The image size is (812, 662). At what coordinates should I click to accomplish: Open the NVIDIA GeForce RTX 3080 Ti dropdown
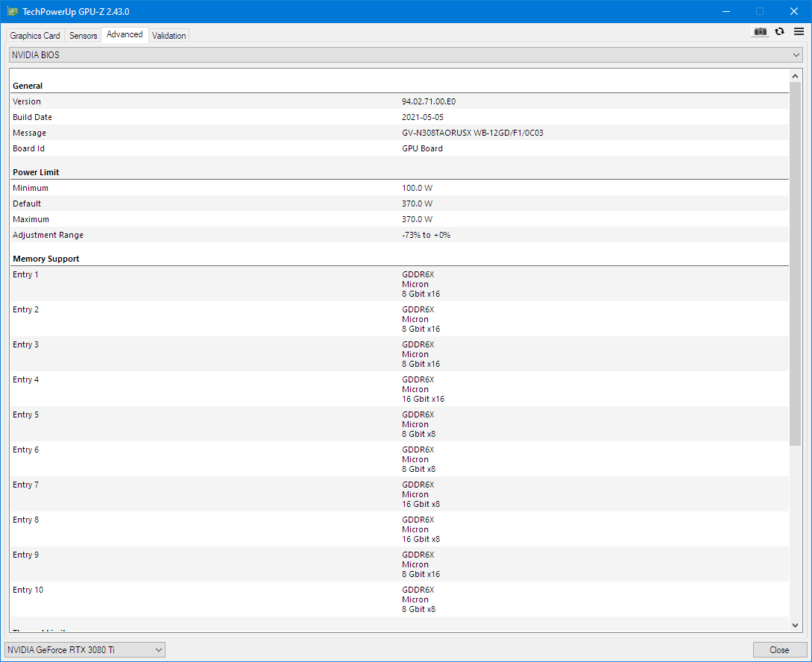tap(85, 649)
